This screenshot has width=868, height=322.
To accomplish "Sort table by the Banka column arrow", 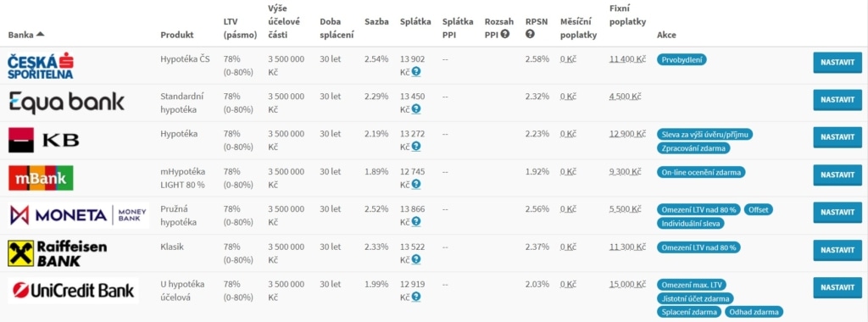I will tap(40, 34).
